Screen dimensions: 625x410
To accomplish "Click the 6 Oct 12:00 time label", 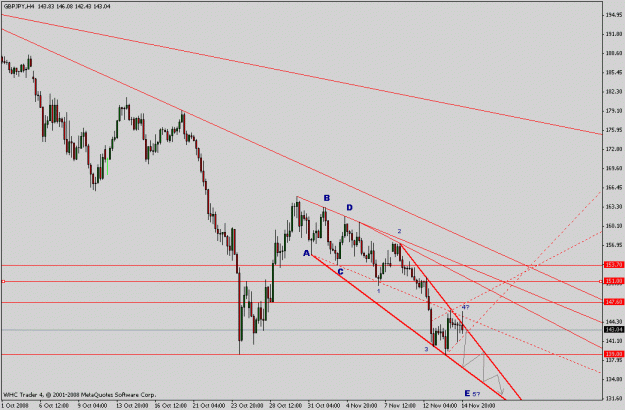I will click(53, 406).
